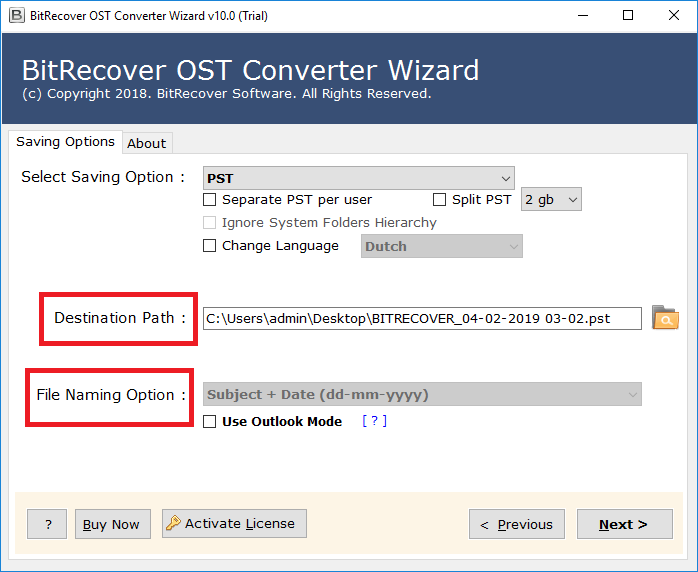
Task: Tick the Split PST checkbox
Action: [x=439, y=199]
